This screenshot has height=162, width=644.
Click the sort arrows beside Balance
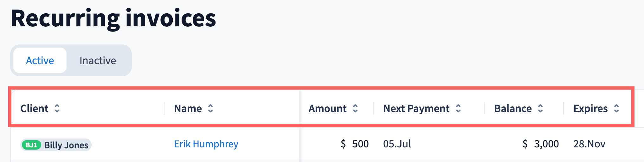(540, 109)
